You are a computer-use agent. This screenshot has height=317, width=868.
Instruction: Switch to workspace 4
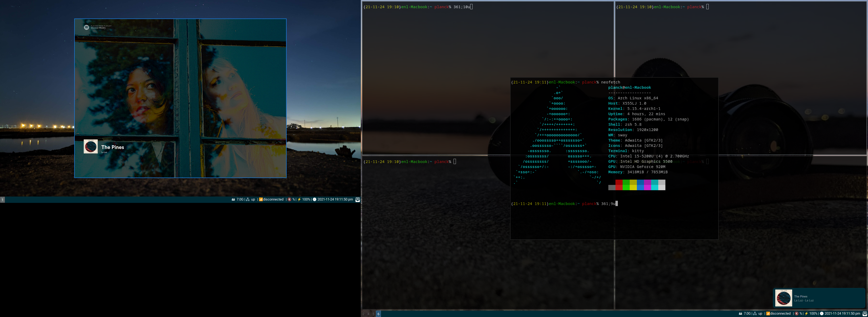click(368, 314)
